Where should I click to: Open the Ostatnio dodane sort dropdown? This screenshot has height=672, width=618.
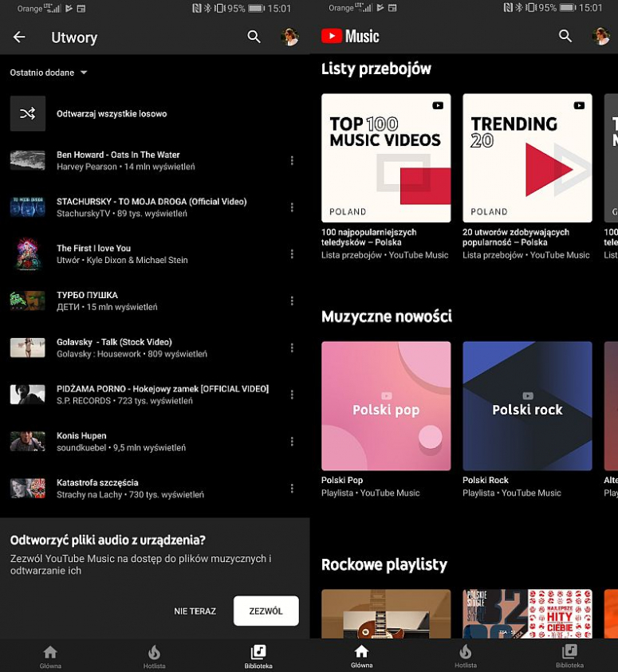[49, 73]
